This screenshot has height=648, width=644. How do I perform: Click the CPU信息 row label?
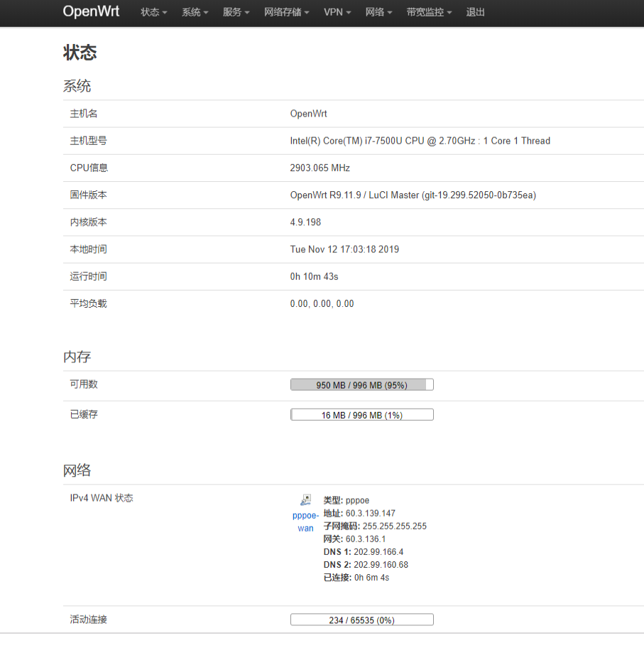(x=89, y=168)
